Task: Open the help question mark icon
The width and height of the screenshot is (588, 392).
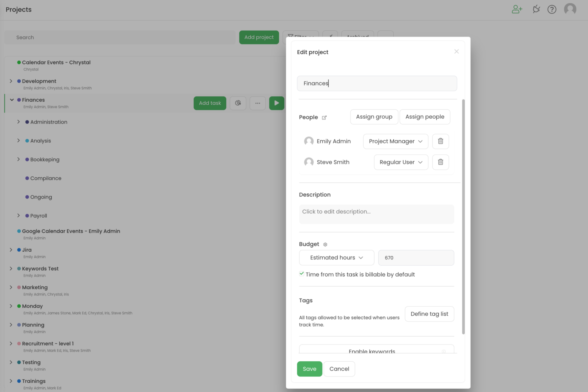Action: [x=552, y=9]
